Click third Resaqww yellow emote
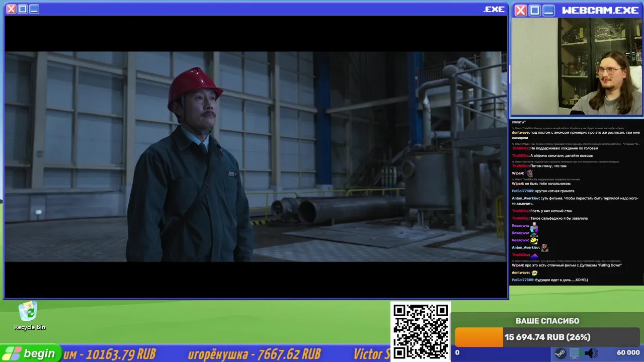This screenshot has height=362, width=644. click(534, 240)
